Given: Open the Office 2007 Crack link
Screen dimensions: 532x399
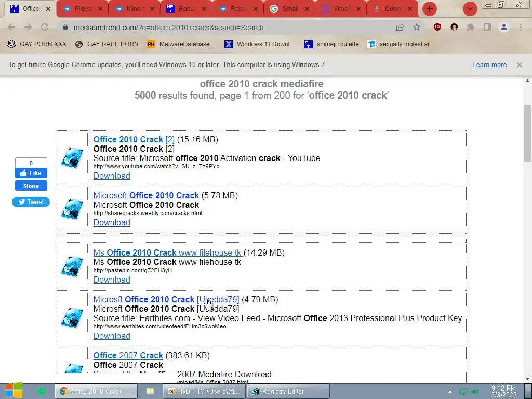Looking at the screenshot, I should (x=128, y=355).
